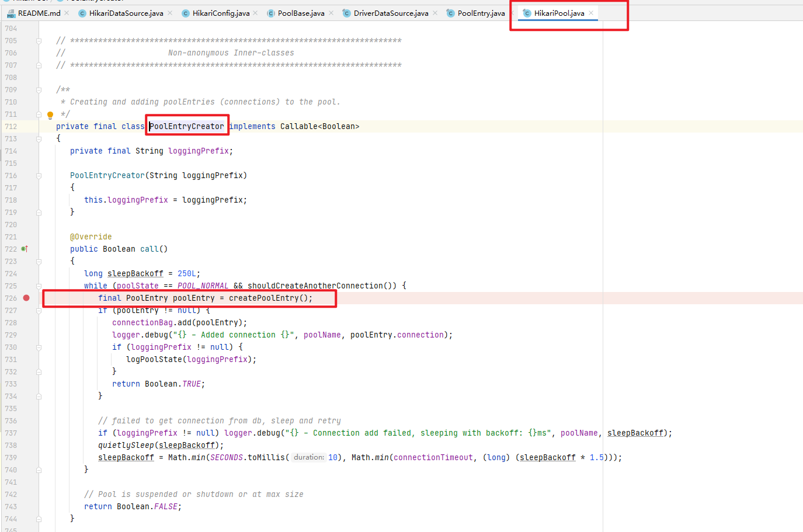This screenshot has width=803, height=532.
Task: Switch to the PoolEntry.java tab
Action: click(481, 13)
